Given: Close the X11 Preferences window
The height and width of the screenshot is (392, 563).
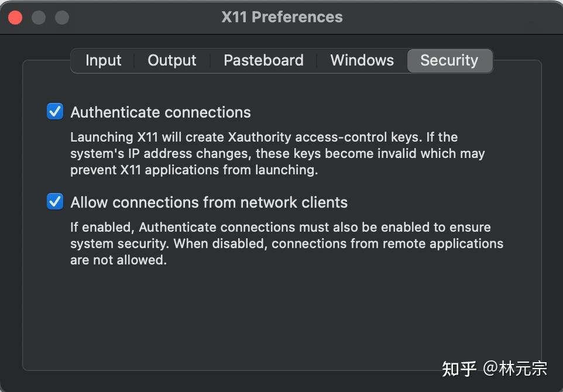Looking at the screenshot, I should click(15, 17).
